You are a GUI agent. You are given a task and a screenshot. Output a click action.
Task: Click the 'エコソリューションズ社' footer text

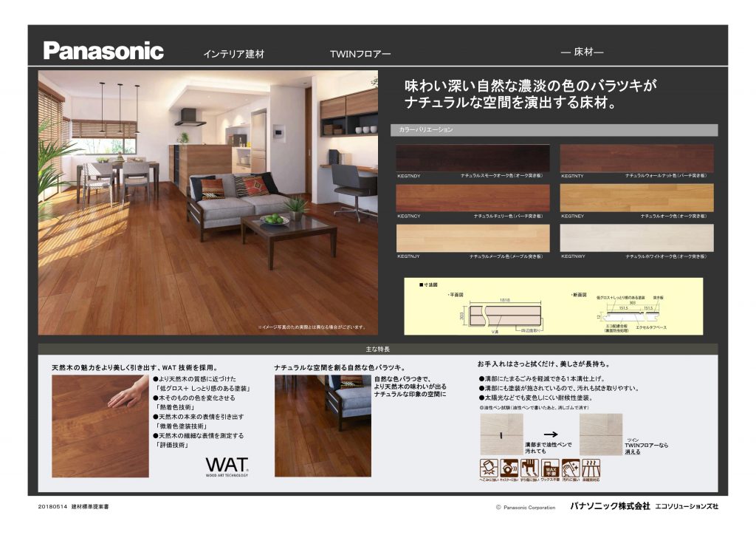(x=687, y=506)
